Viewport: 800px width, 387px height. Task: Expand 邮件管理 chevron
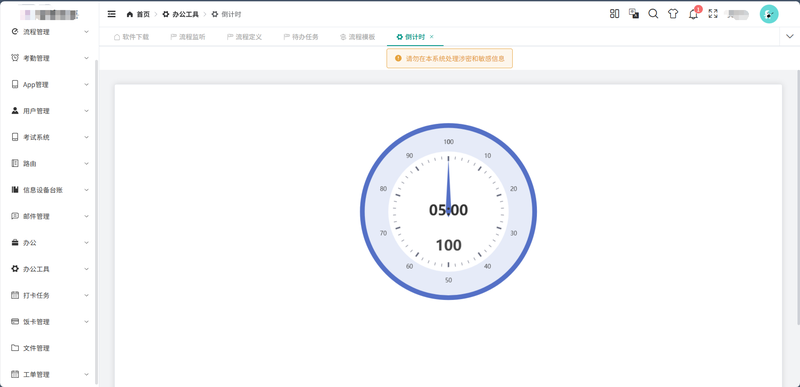(86, 216)
